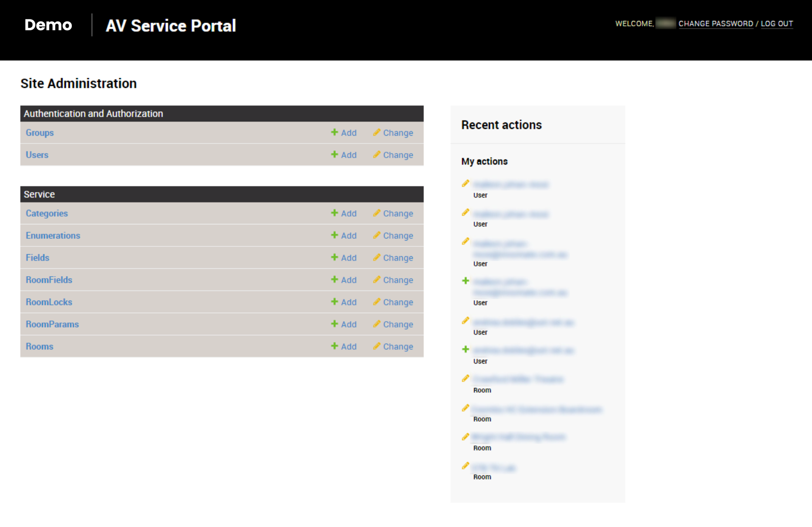Click the pencil icon next to Users Change

(376, 155)
